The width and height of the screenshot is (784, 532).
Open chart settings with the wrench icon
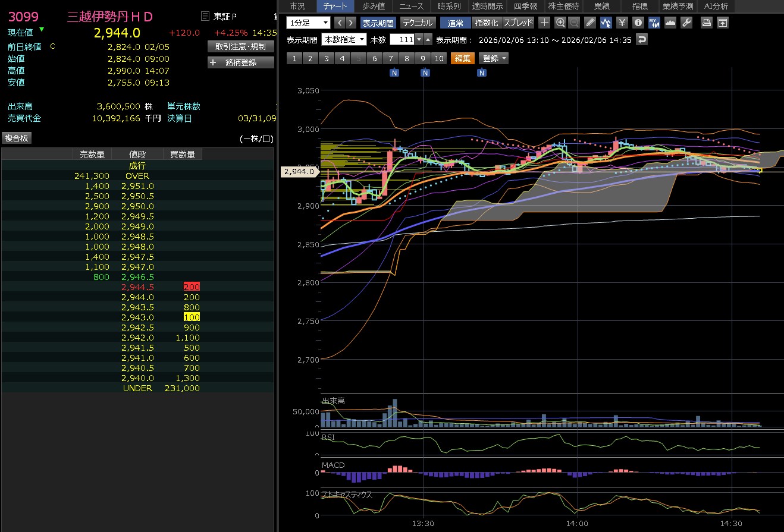pos(686,23)
